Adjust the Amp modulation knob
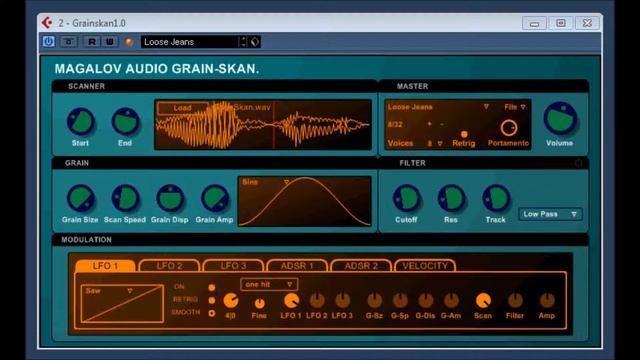 tap(547, 301)
